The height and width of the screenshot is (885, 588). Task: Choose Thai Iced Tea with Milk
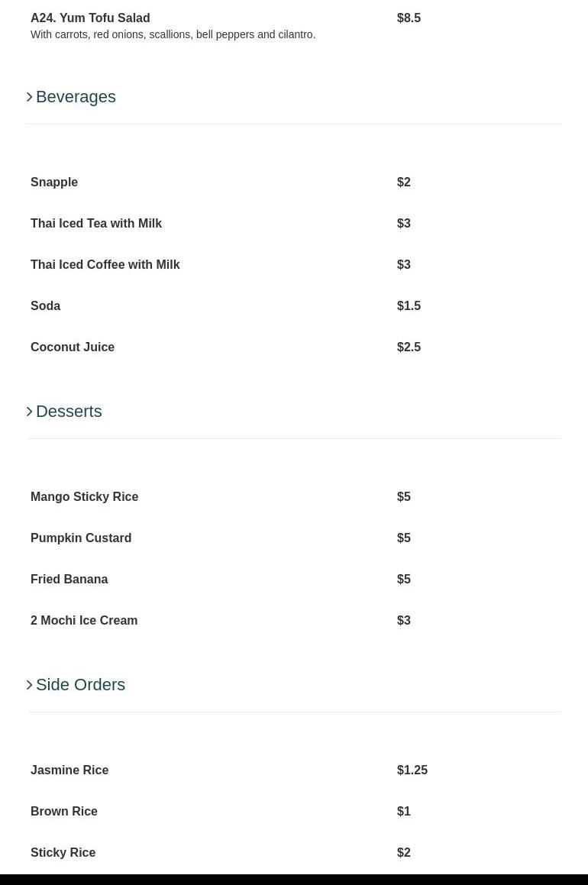[x=96, y=224]
